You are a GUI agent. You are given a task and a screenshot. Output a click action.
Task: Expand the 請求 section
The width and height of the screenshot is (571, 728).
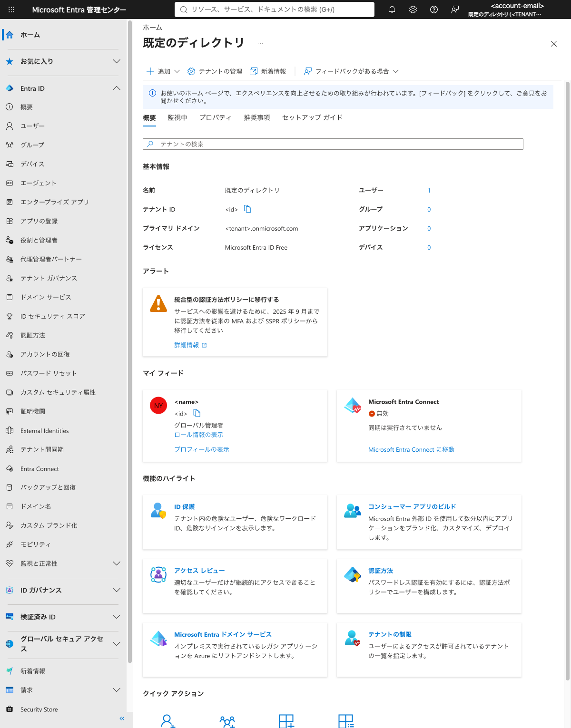(x=117, y=690)
